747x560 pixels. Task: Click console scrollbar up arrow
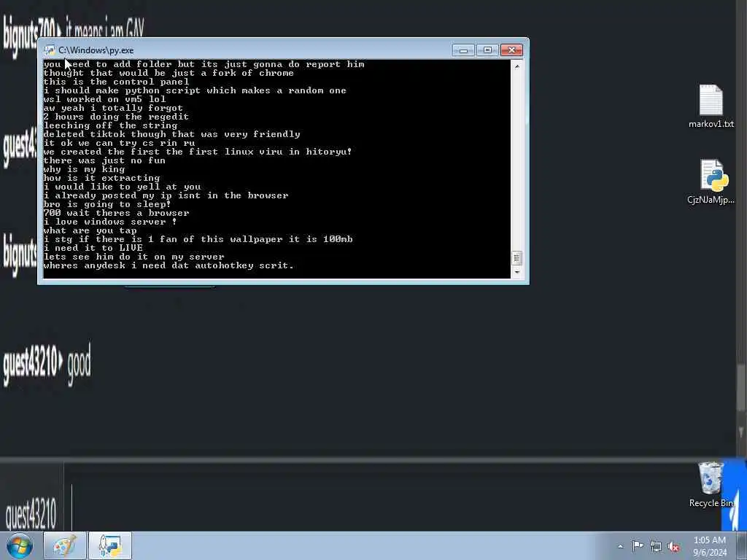[x=517, y=66]
